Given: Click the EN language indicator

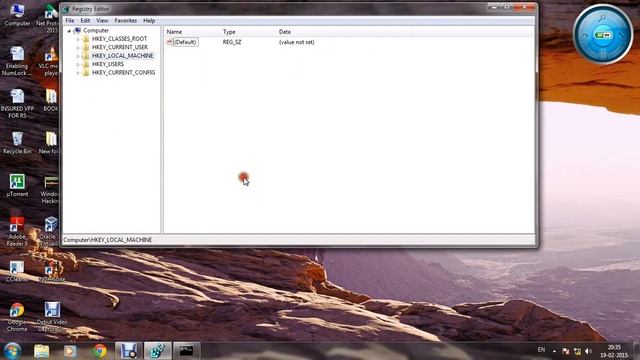Looking at the screenshot, I should click(541, 350).
